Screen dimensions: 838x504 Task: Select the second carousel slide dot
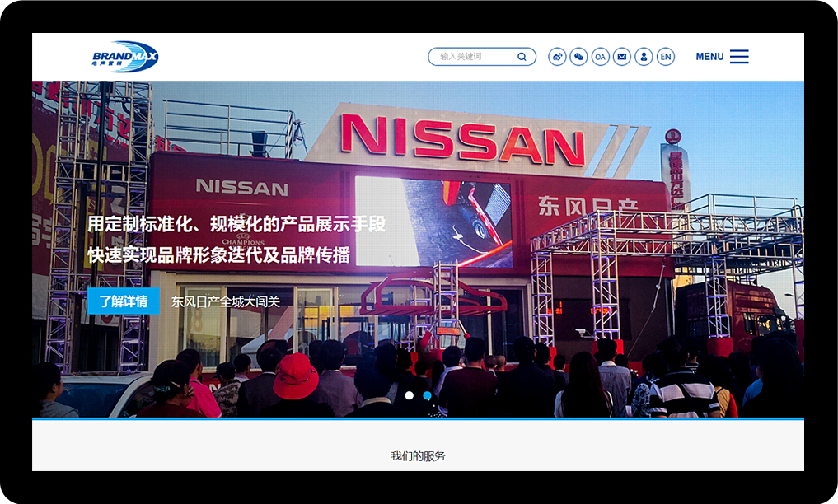point(427,396)
